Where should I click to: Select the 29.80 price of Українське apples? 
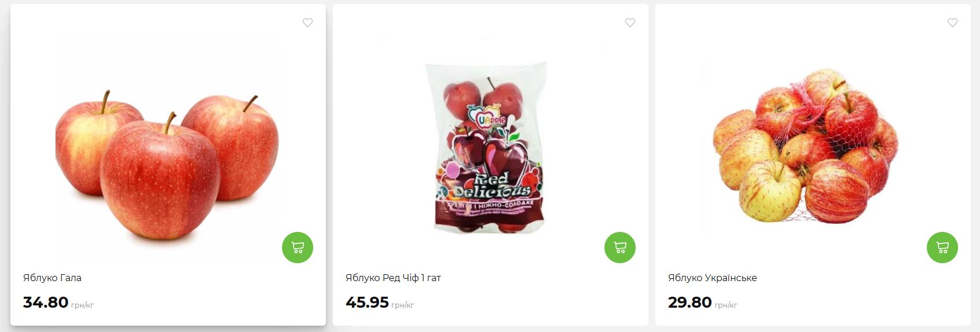(690, 303)
